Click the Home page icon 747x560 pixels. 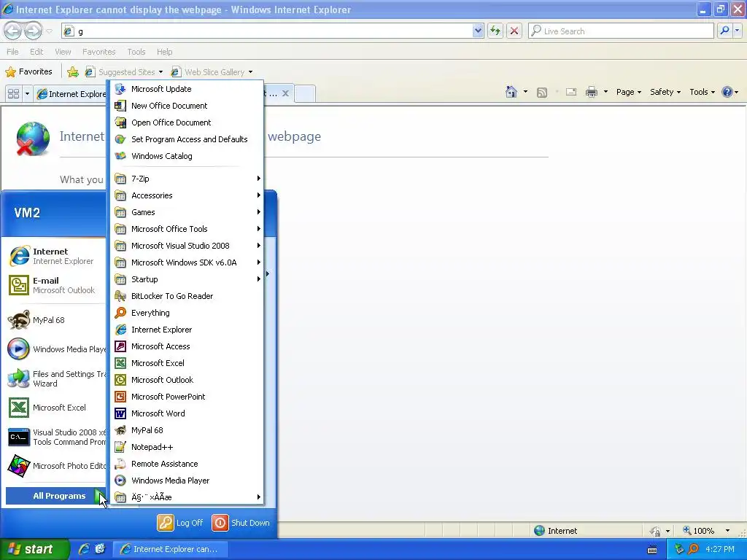(511, 92)
